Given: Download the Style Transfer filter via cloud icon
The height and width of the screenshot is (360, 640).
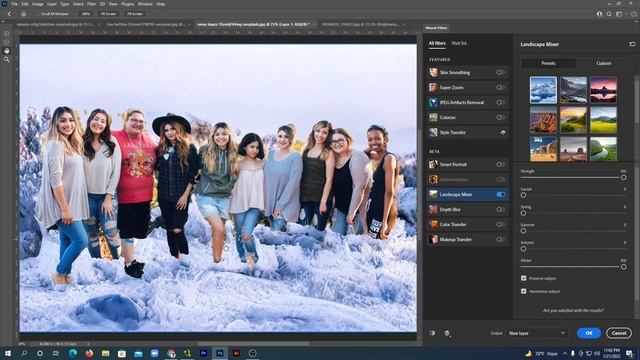Looking at the screenshot, I should tap(503, 132).
